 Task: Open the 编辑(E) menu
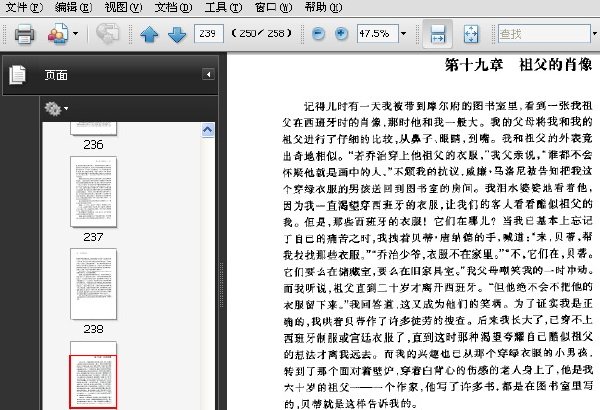(x=73, y=7)
